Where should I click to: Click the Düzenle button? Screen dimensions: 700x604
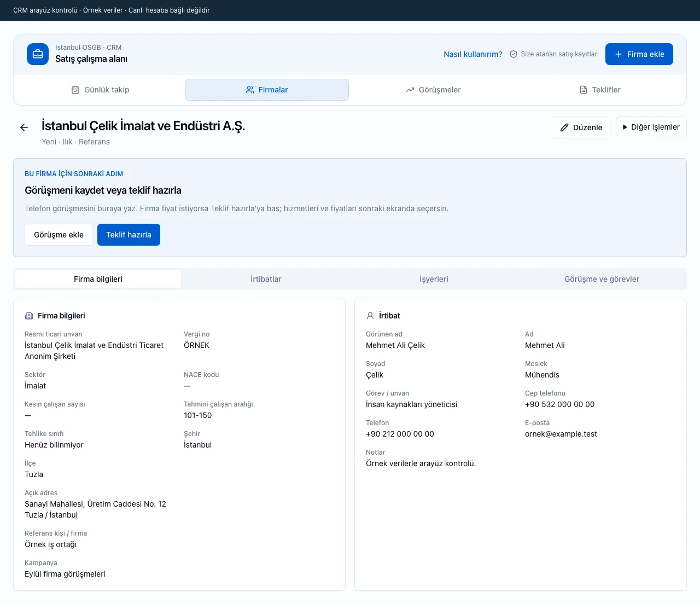pos(581,127)
